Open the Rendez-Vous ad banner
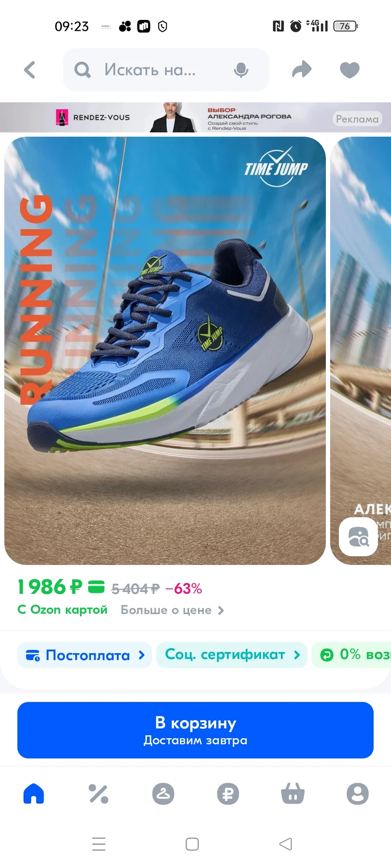This screenshot has width=391, height=868. [x=195, y=117]
